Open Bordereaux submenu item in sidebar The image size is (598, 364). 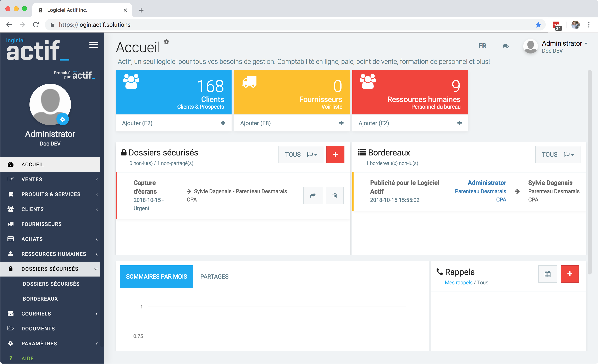tap(40, 298)
